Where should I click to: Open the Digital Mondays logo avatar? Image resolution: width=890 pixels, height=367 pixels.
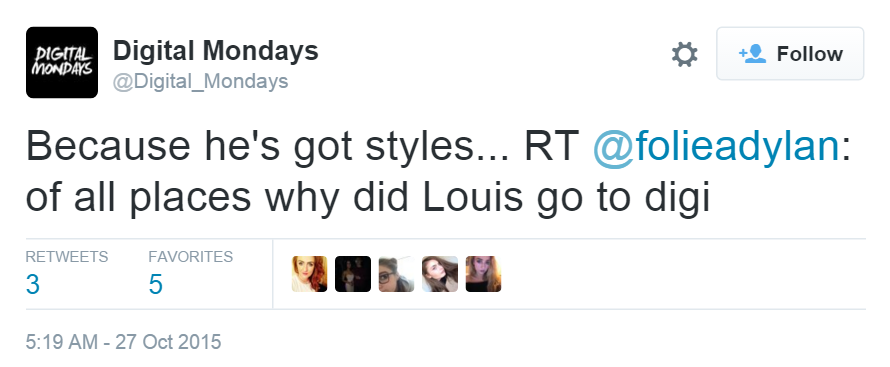pyautogui.click(x=62, y=62)
